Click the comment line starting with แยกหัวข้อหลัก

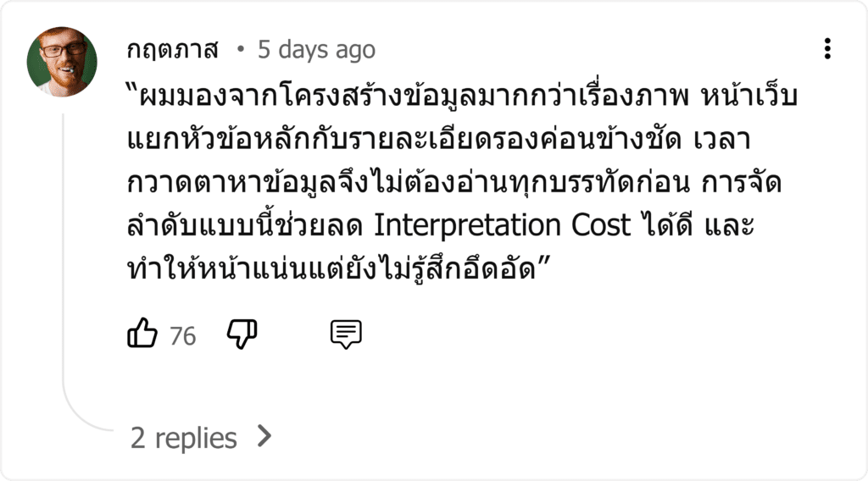click(438, 139)
